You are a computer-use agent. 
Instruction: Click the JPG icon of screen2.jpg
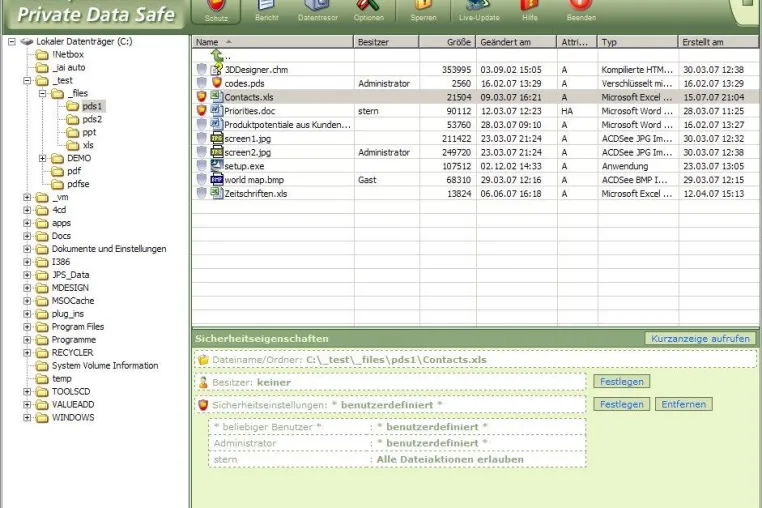(x=217, y=152)
